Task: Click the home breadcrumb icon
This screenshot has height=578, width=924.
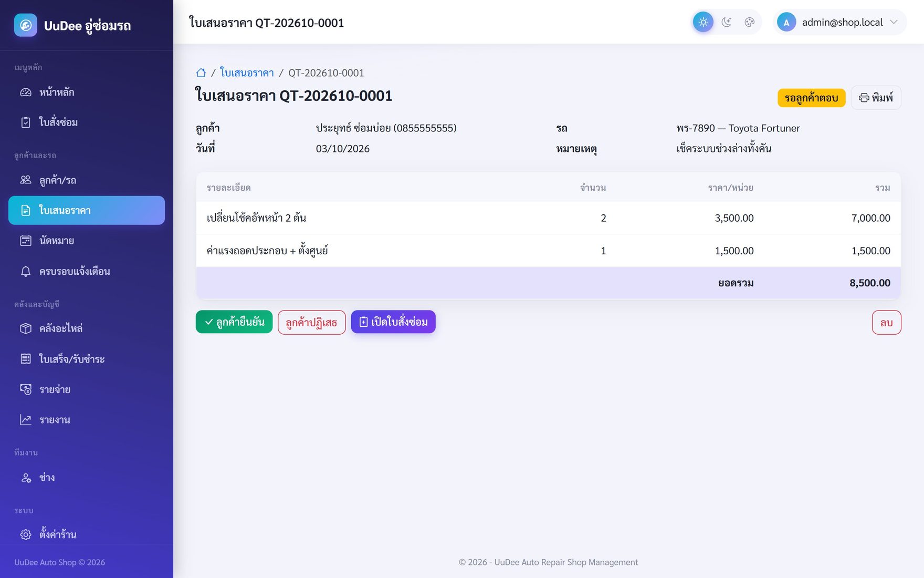Action: pos(201,73)
